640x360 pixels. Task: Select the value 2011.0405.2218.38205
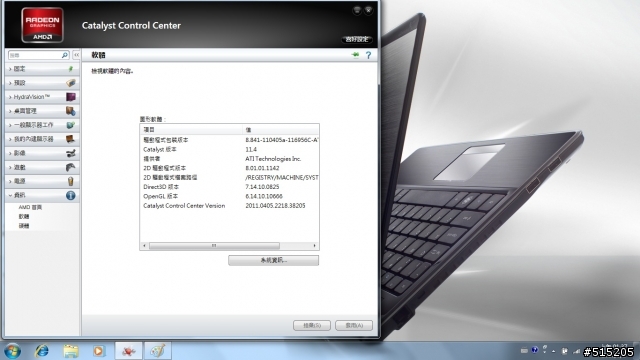[275, 206]
